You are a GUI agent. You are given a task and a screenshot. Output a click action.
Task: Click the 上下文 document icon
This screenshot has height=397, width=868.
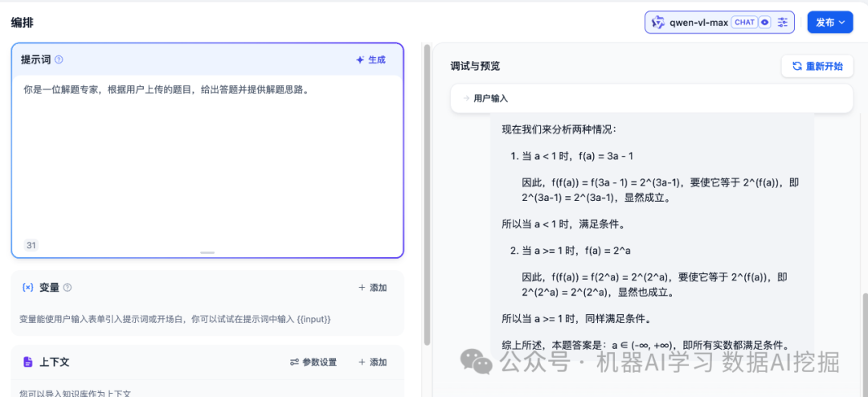pyautogui.click(x=28, y=362)
